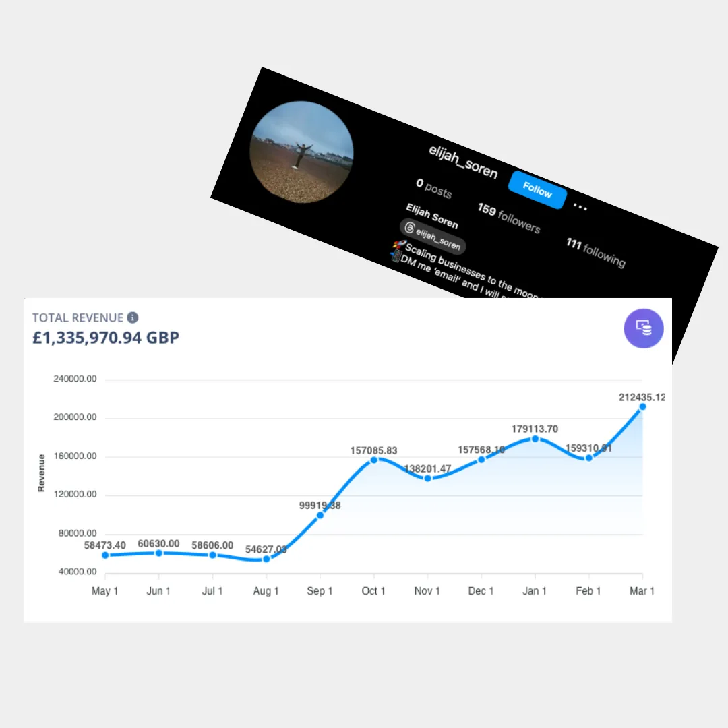Open the three-dot profile options menu
728x728 pixels.
(580, 206)
